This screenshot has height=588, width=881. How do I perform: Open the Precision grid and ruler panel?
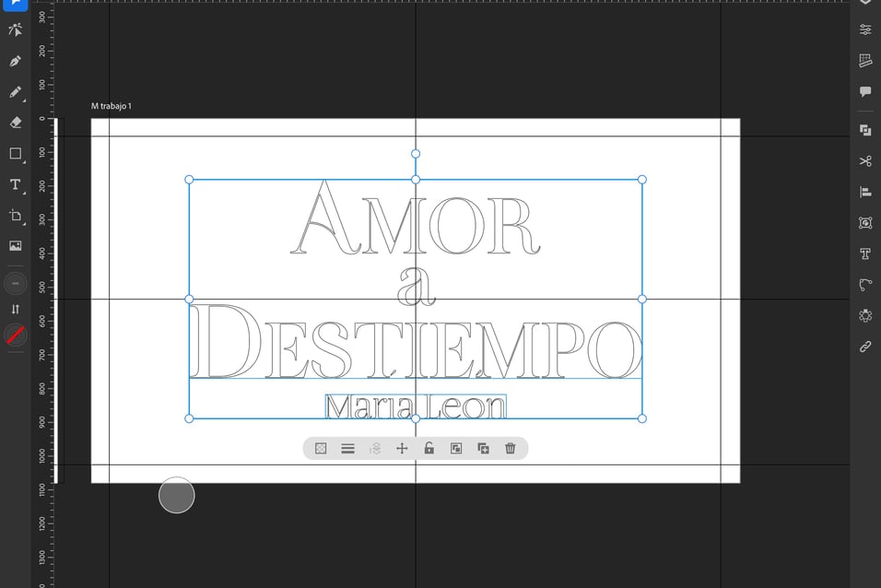(865, 60)
